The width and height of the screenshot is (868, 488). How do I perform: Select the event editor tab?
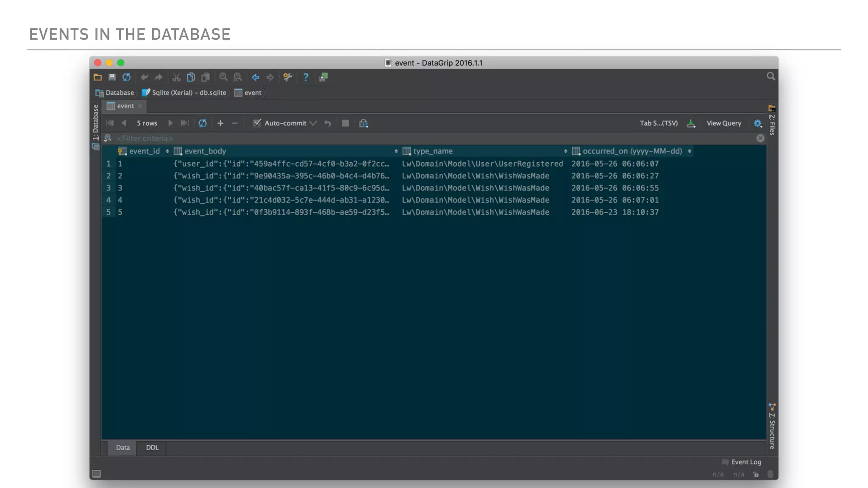[125, 106]
